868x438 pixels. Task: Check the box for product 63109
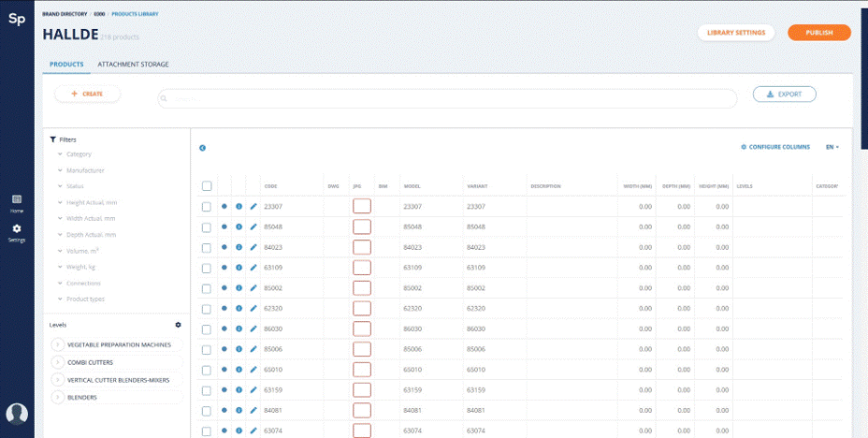tap(207, 268)
